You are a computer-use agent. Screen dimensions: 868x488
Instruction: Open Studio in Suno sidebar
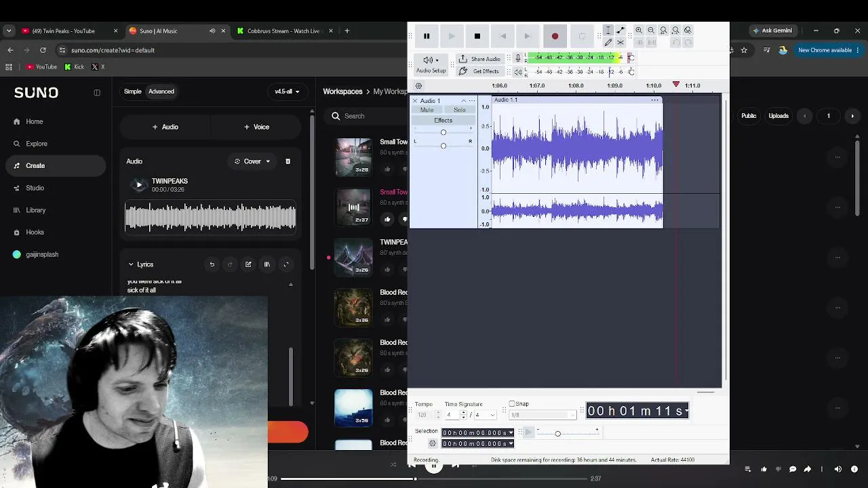click(35, 188)
